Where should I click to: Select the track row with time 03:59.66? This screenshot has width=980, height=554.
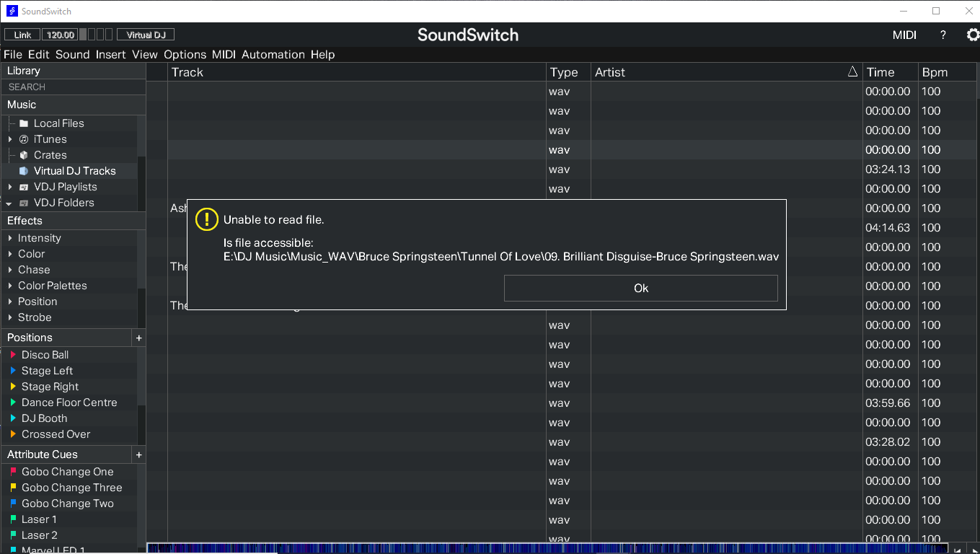[x=562, y=403]
